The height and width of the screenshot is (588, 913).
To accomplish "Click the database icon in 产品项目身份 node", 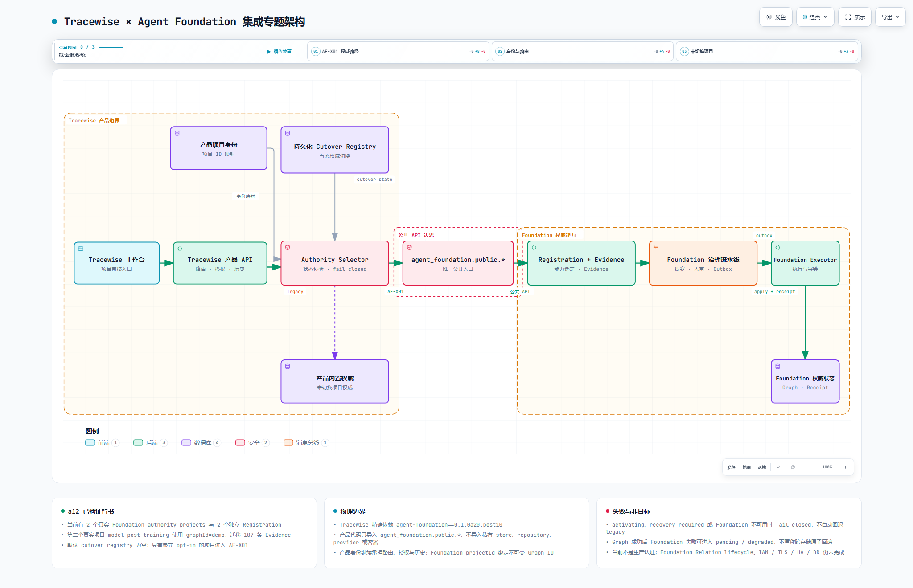I will (177, 133).
